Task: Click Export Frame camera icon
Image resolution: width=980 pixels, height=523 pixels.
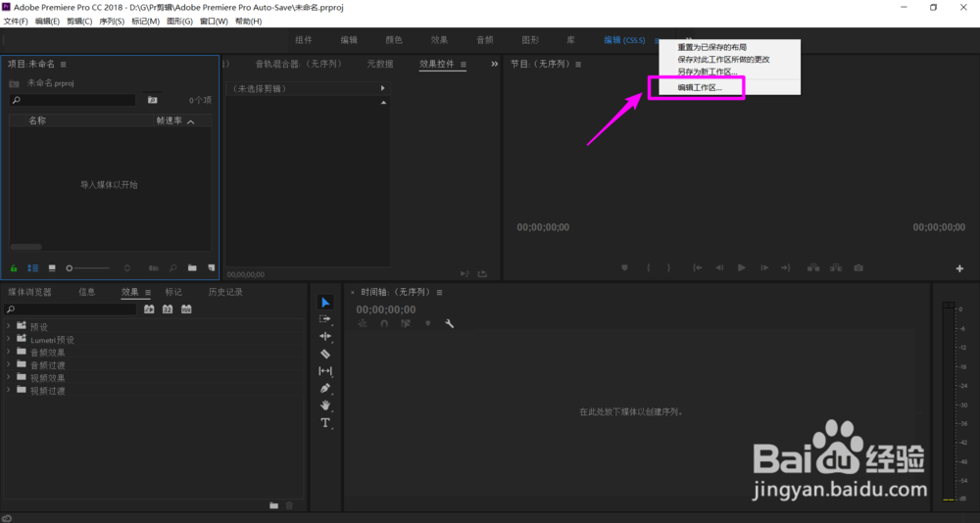Action: tap(858, 267)
